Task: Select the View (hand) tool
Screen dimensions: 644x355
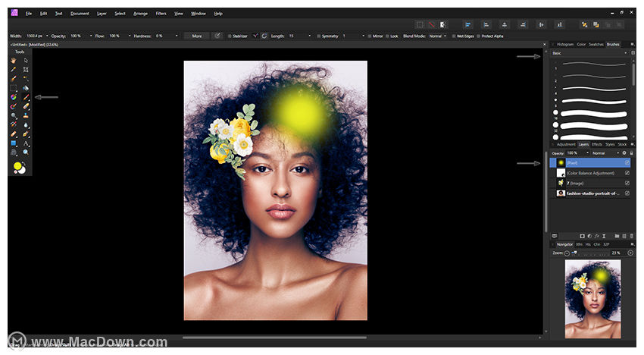Action: (x=14, y=61)
